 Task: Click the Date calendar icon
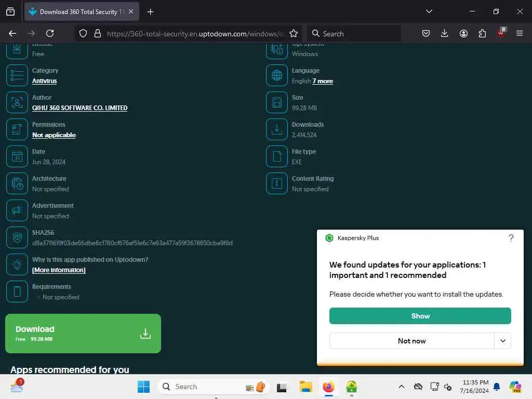click(17, 156)
